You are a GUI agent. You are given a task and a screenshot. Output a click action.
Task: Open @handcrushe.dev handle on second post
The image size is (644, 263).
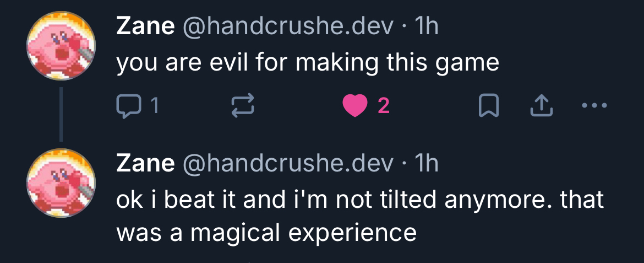point(288,163)
